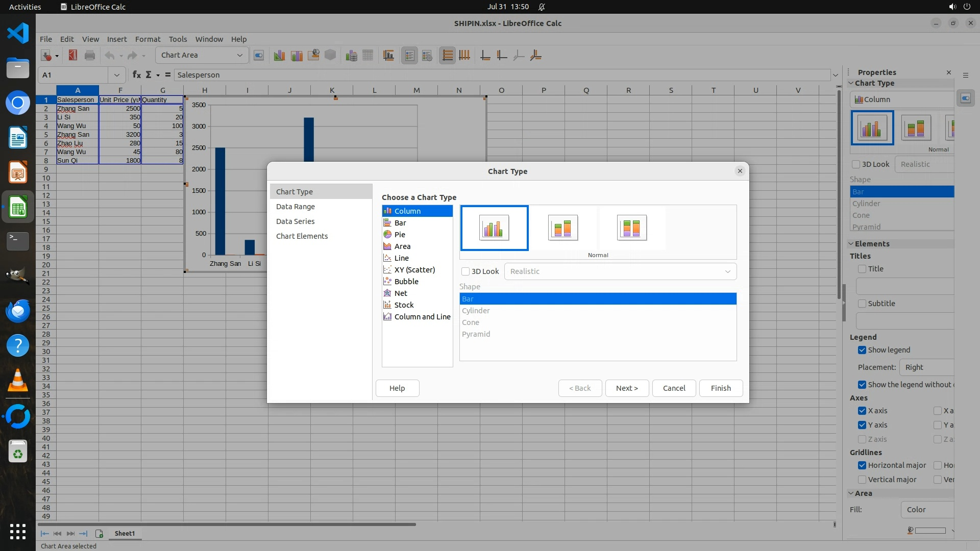Select Column and Line chart type
Screen dimensions: 980x551
point(422,317)
